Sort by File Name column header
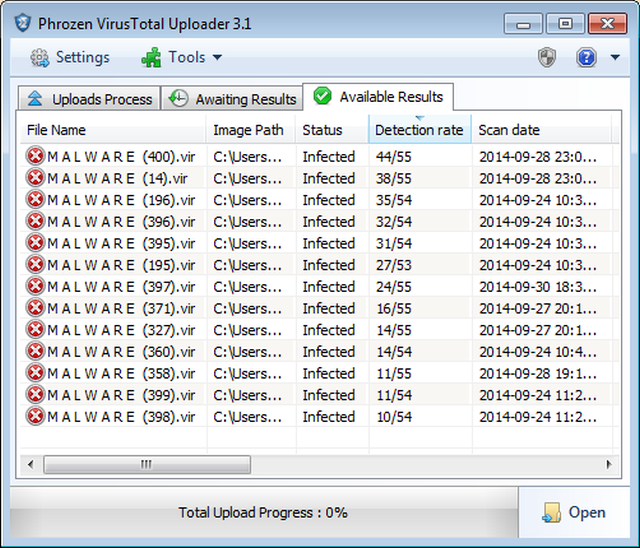Image resolution: width=640 pixels, height=548 pixels. [x=113, y=130]
